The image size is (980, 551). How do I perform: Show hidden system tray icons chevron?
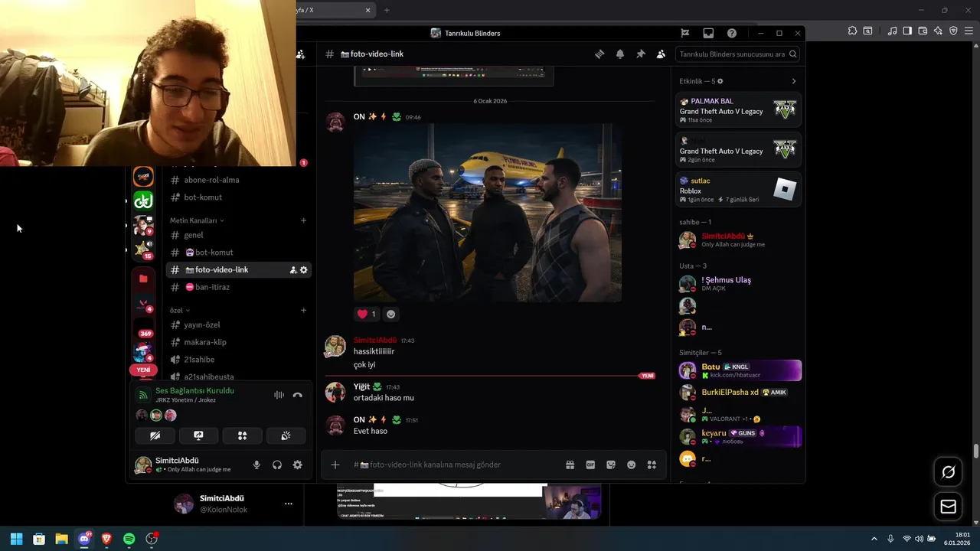pyautogui.click(x=874, y=539)
